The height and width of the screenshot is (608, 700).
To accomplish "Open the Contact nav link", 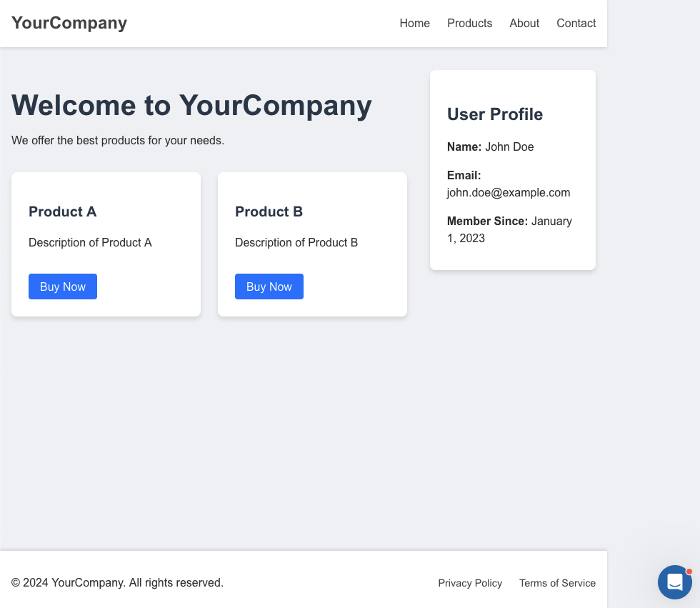I will point(576,23).
